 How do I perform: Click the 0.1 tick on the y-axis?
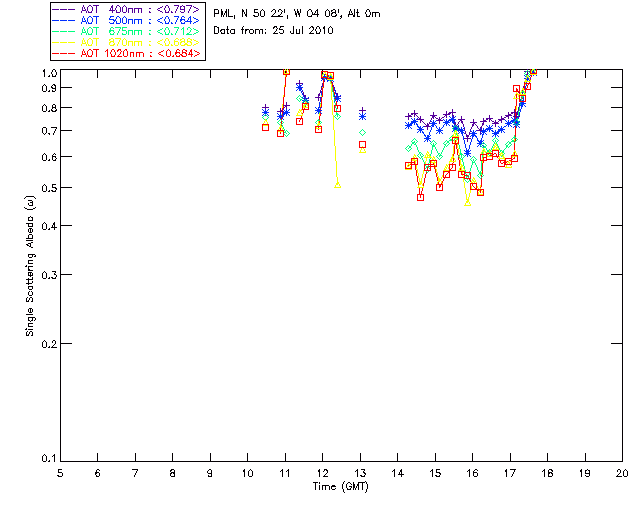(47, 459)
